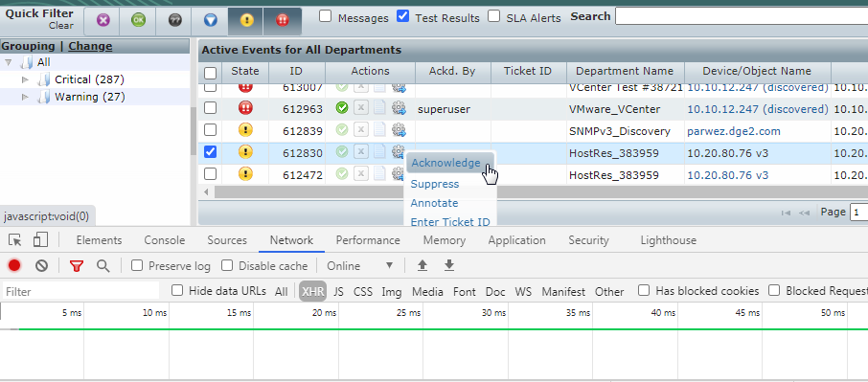The width and height of the screenshot is (868, 382).
Task: Click the network Filter text field
Action: pos(80,291)
